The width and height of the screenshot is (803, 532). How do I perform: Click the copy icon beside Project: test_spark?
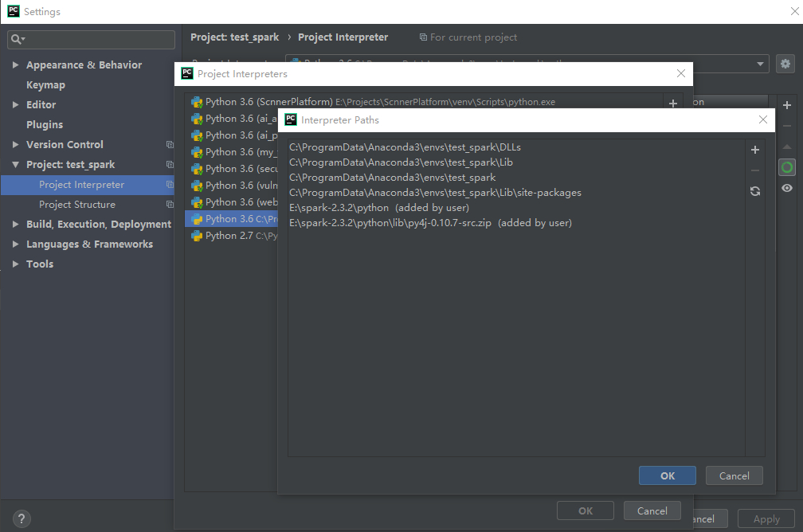coord(170,164)
